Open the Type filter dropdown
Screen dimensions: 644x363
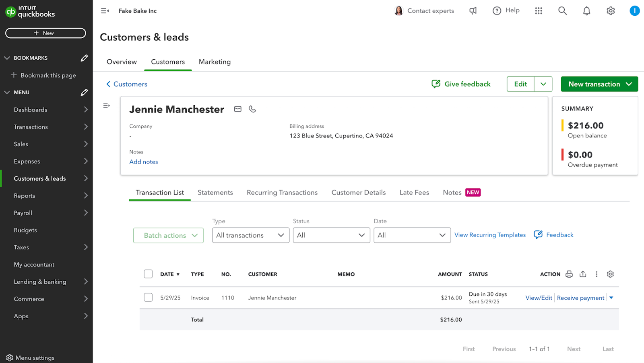(x=250, y=235)
